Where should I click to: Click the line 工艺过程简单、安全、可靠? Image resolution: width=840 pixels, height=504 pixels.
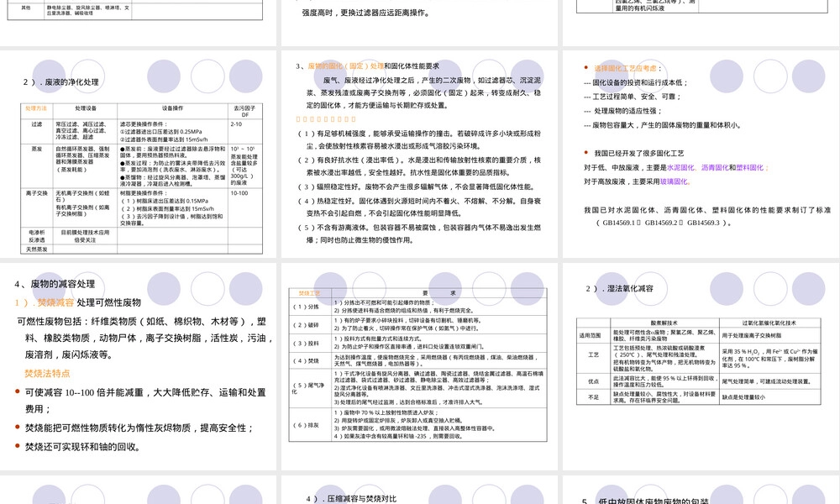click(x=633, y=97)
